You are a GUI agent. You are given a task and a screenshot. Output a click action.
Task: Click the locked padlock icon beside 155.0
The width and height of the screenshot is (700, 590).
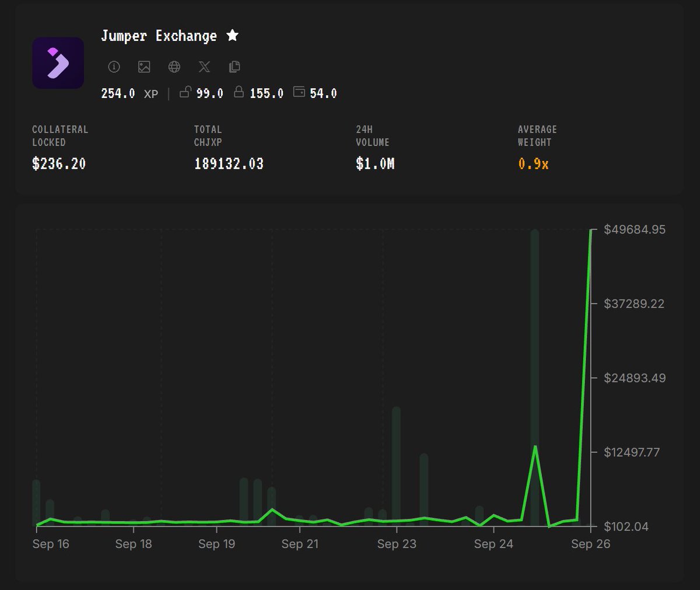click(x=239, y=92)
